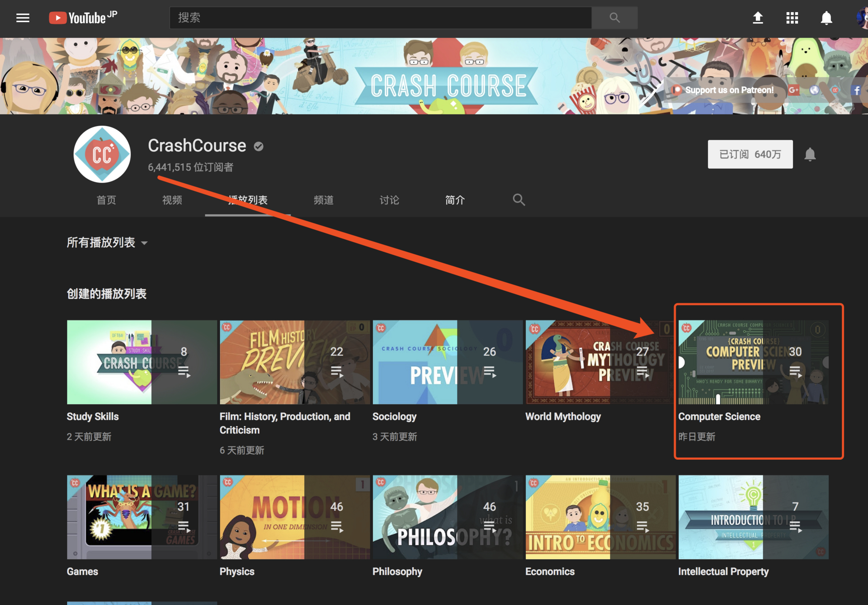This screenshot has height=605, width=868.
Task: Open channel search magnifier icon
Action: tap(519, 199)
